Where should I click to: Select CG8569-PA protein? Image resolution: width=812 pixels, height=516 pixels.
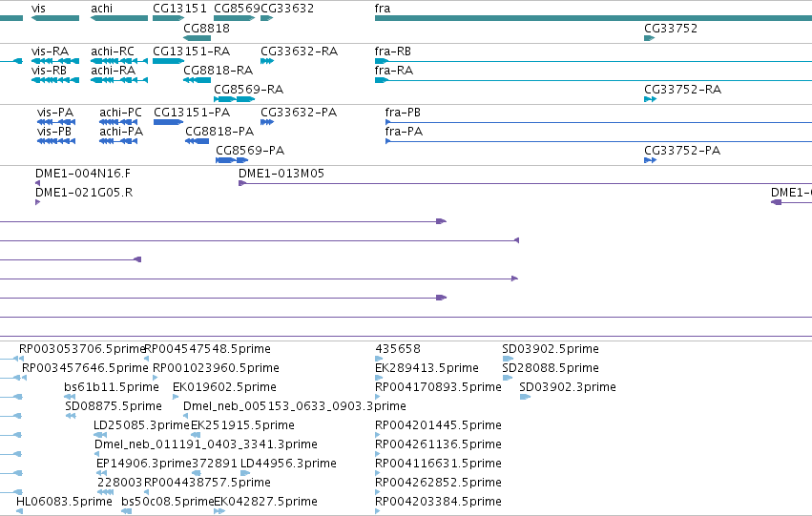(x=232, y=160)
